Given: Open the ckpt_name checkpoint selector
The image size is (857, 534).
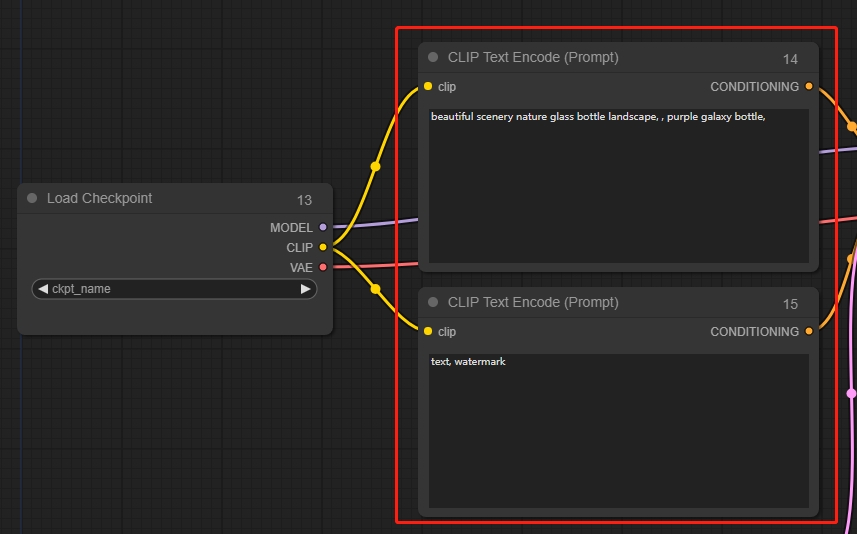Looking at the screenshot, I should 174,289.
